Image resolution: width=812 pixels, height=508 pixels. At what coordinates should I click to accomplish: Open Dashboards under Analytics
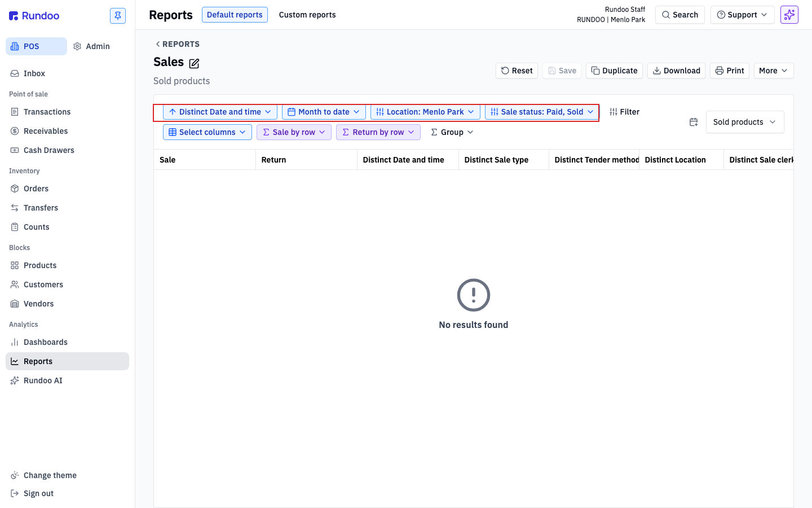[67, 342]
